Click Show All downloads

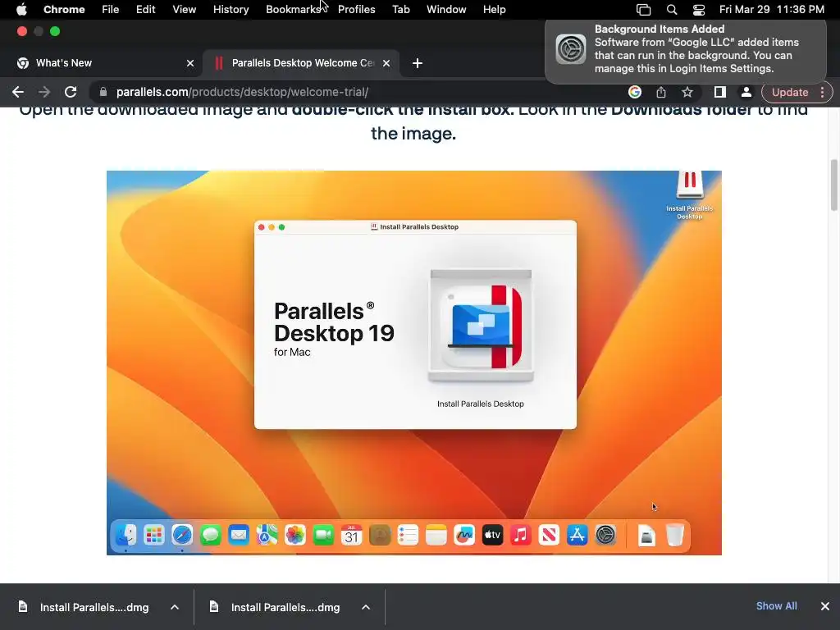tap(776, 606)
